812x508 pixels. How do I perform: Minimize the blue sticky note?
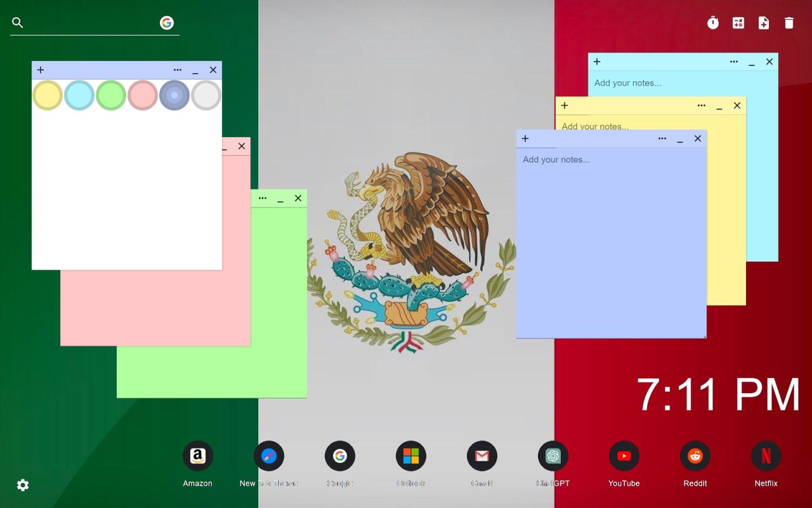pyautogui.click(x=680, y=140)
